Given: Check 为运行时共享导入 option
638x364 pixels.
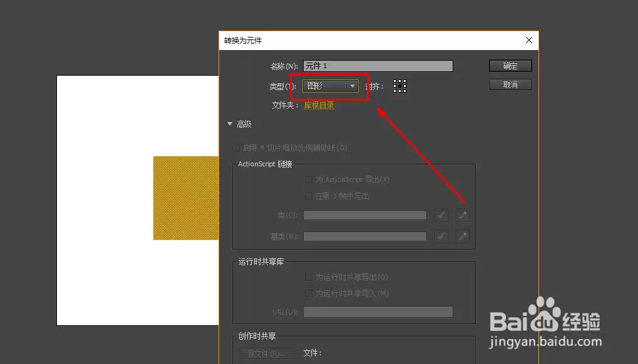Looking at the screenshot, I should [x=309, y=293].
